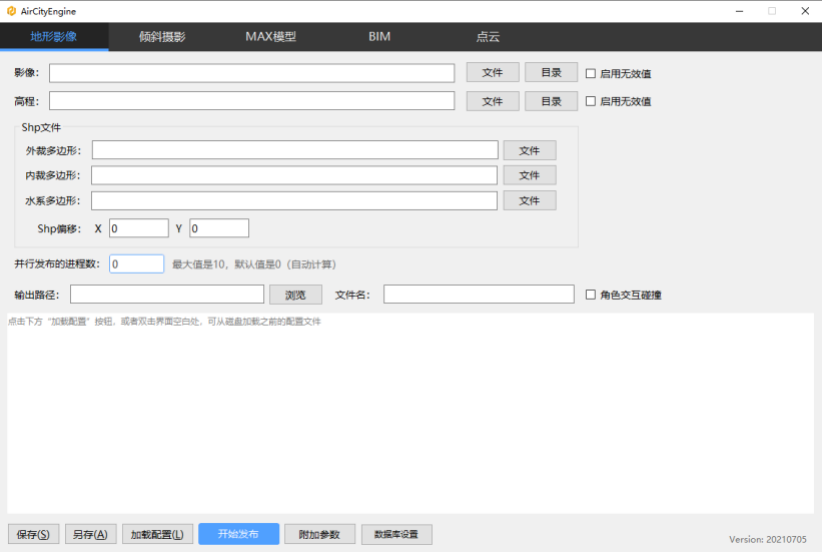Toggle the 角色交互碰撞 checkbox
Image resolution: width=822 pixels, height=552 pixels.
591,295
